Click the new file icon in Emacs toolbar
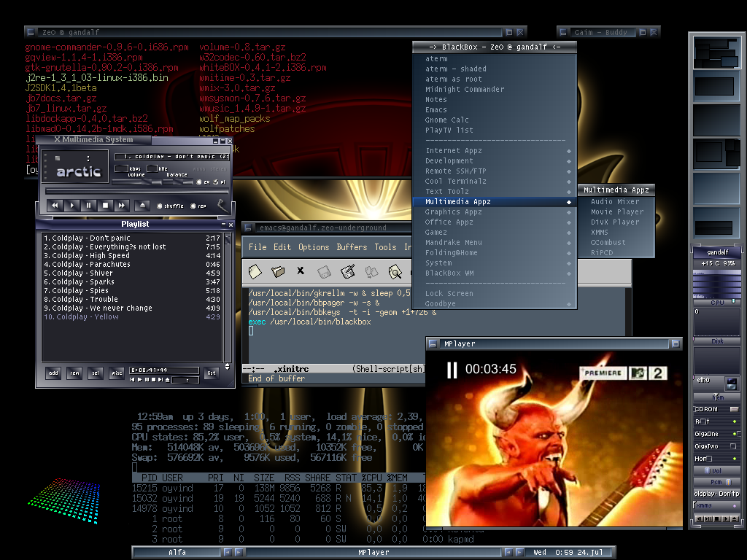 pyautogui.click(x=255, y=271)
